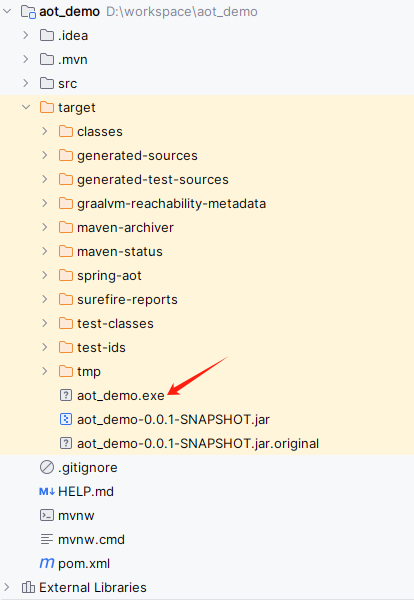Click the ignore icon beside .gitignore
This screenshot has width=414, height=600.
[x=47, y=467]
